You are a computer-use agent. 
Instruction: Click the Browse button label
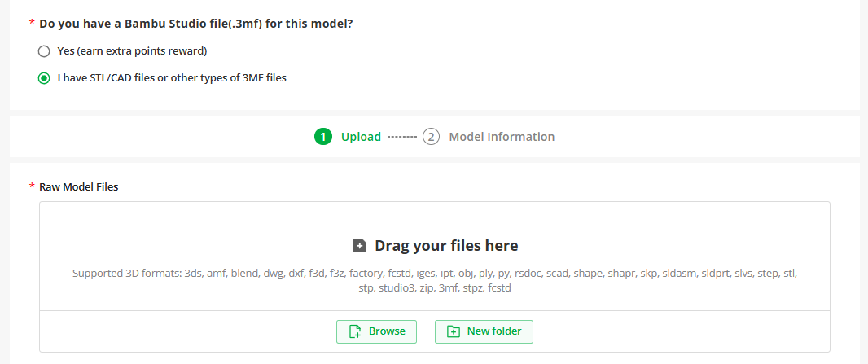pos(387,331)
